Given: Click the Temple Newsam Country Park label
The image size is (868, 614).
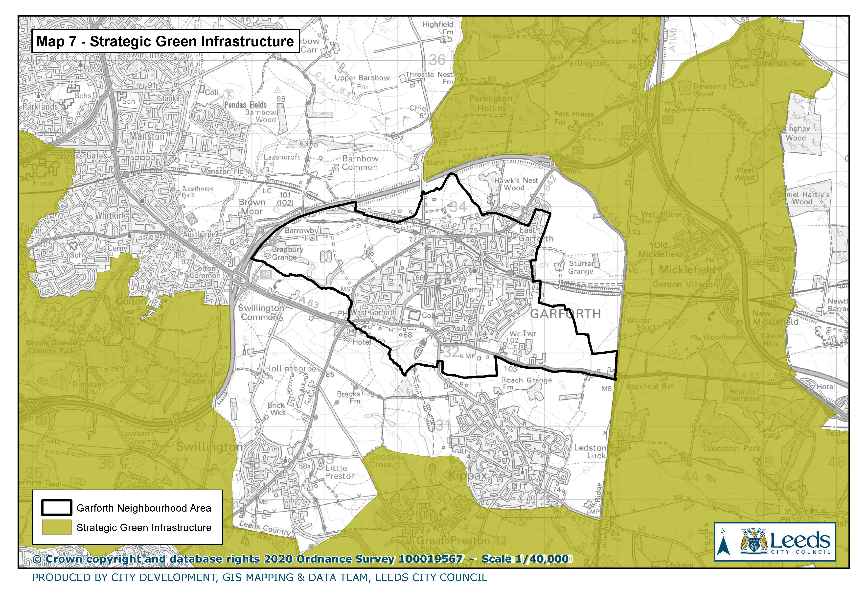Looking at the screenshot, I should tap(52, 347).
